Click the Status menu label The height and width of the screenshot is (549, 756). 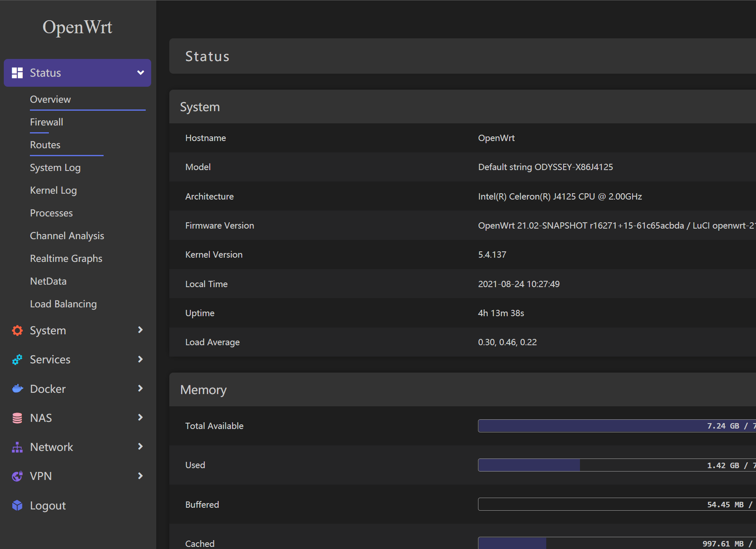point(45,73)
